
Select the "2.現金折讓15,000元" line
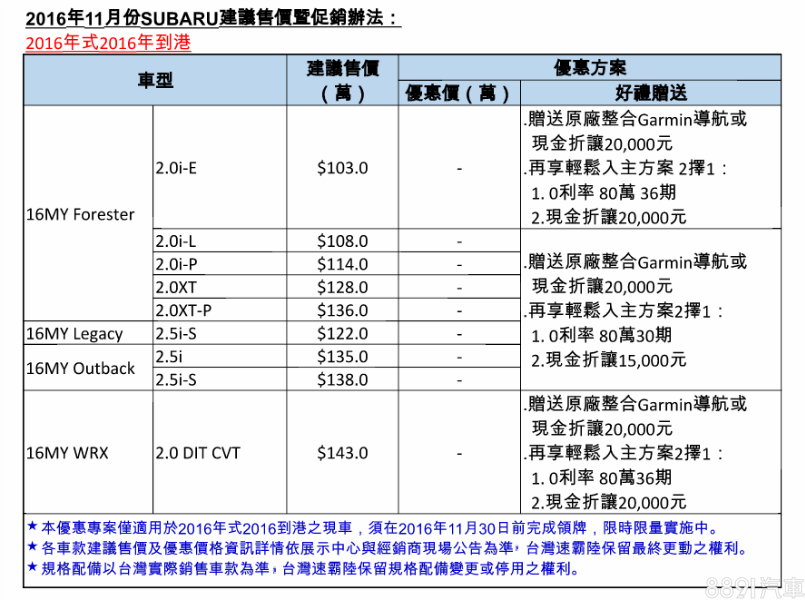(x=609, y=360)
